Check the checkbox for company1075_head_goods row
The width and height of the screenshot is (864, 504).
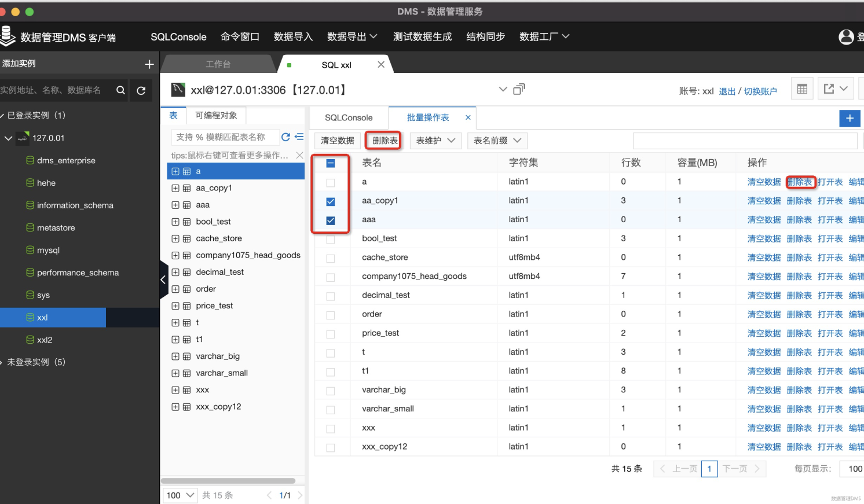point(331,277)
